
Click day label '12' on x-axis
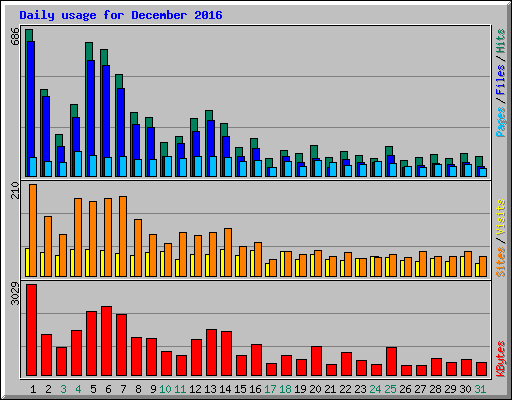[x=195, y=389]
